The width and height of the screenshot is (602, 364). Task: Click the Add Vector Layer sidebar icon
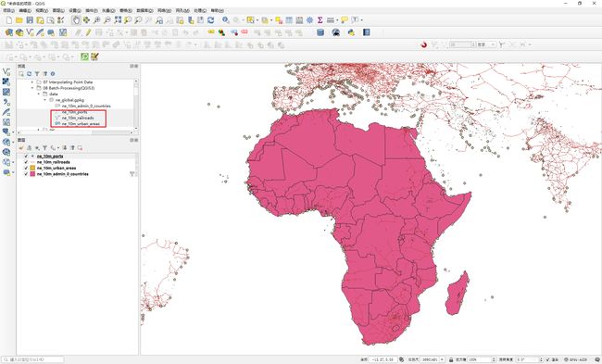point(6,72)
